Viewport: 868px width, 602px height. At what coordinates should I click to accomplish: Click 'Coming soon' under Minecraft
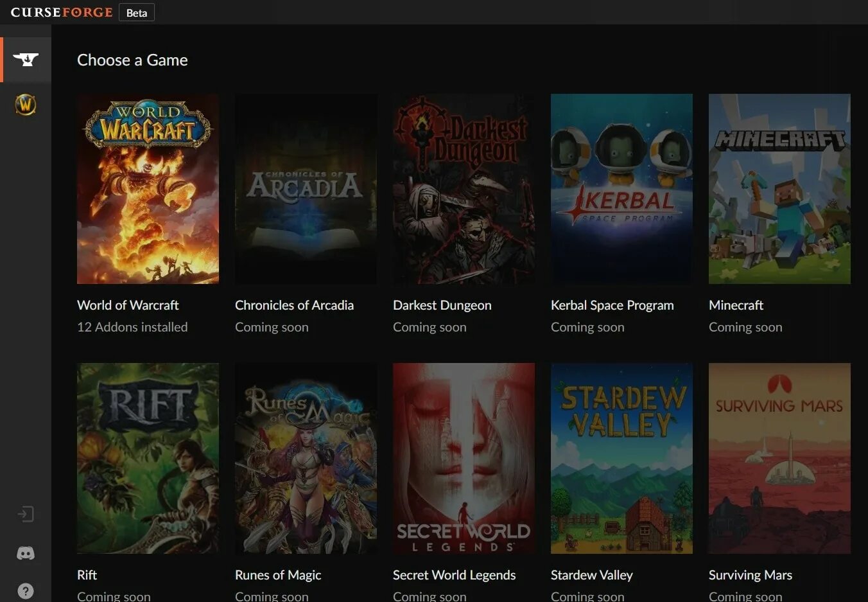point(745,327)
